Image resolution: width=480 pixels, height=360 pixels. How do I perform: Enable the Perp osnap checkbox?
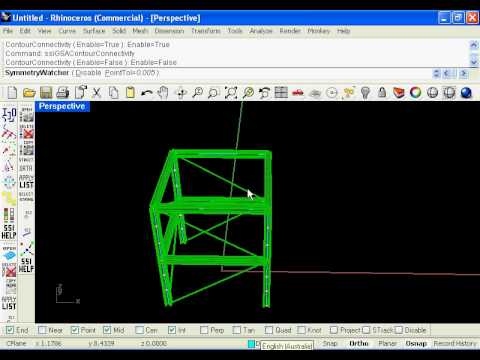[x=204, y=330]
